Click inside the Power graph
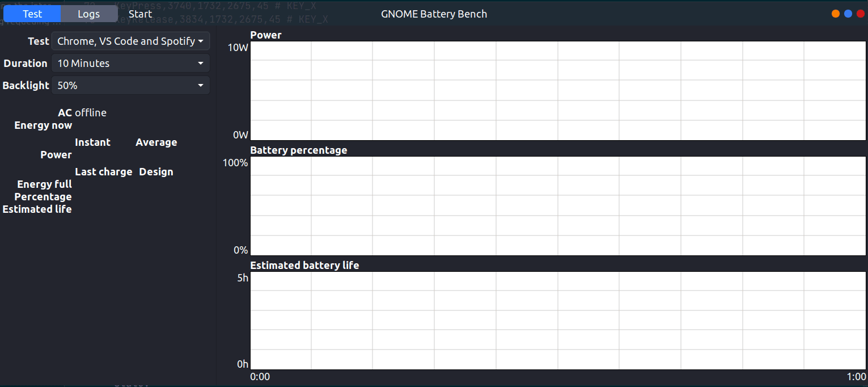 coord(558,90)
